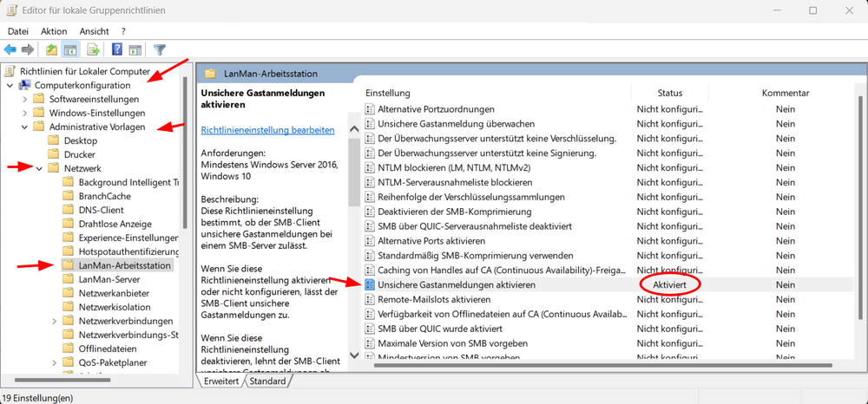Open the Help toolbar icon
Image resolution: width=868 pixels, height=404 pixels.
click(117, 49)
